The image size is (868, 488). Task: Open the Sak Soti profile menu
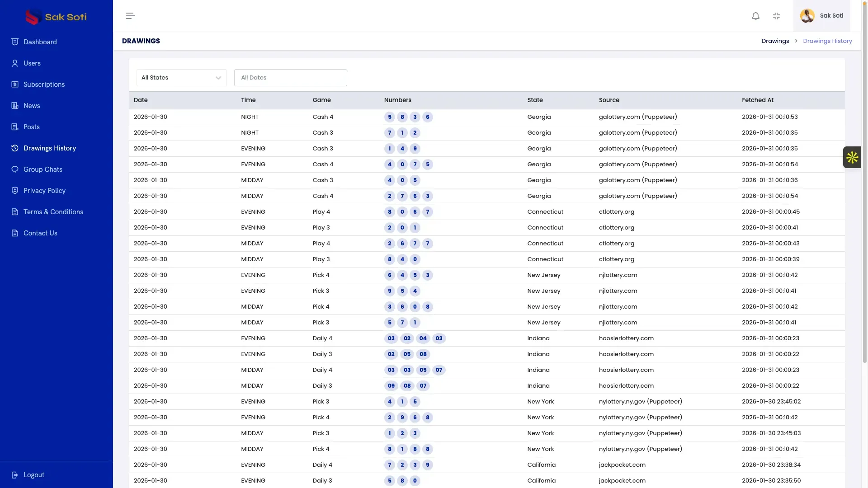pos(822,16)
